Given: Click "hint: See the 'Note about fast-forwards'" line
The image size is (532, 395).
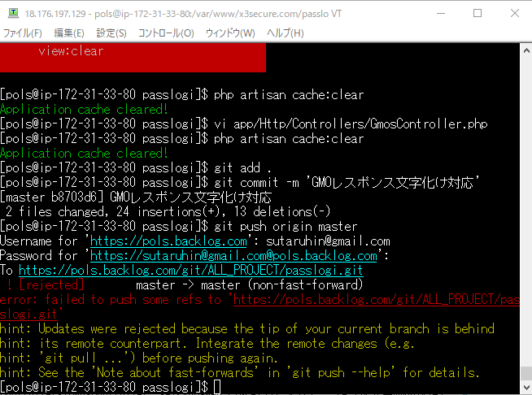Looking at the screenshot, I should point(240,372).
